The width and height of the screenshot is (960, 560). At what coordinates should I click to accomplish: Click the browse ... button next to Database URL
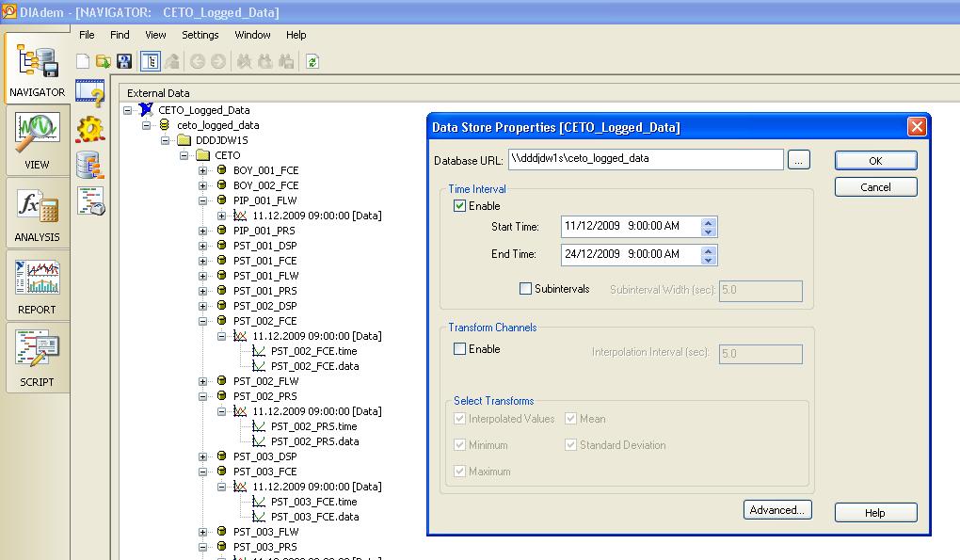tap(798, 160)
